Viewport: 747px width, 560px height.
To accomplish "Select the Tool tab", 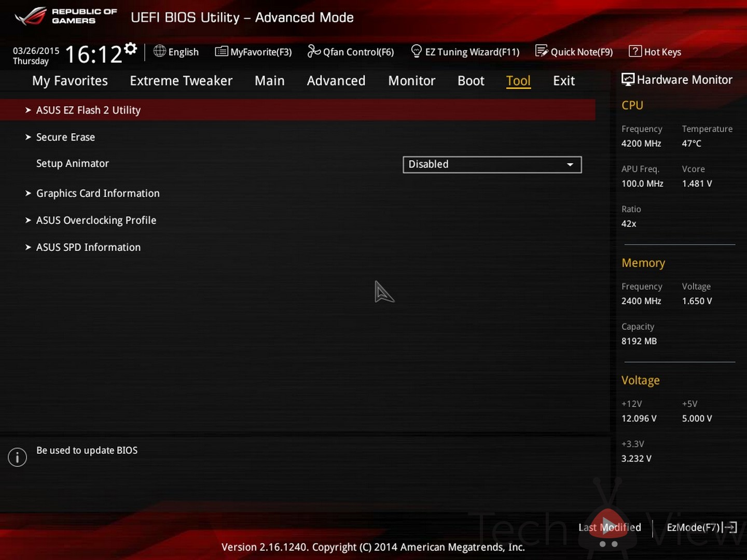I will click(518, 81).
